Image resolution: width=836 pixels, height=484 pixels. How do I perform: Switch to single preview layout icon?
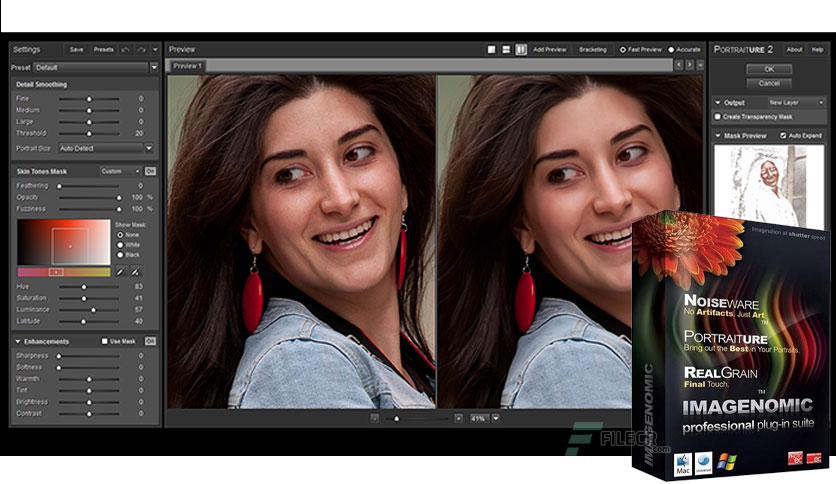click(x=492, y=49)
